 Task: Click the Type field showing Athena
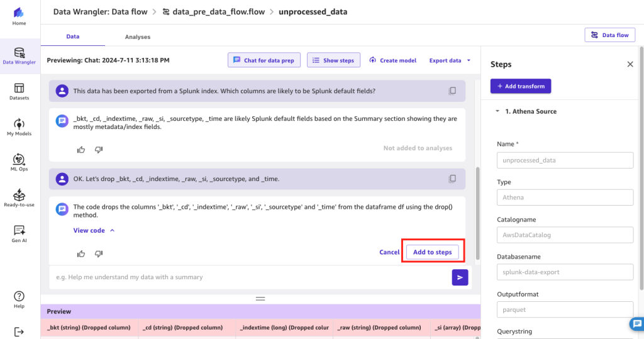coord(565,197)
